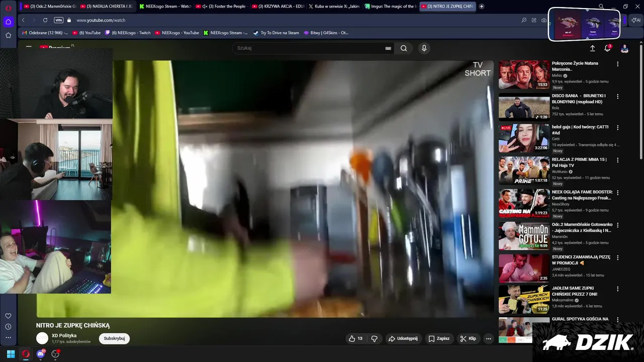The height and width of the screenshot is (362, 644).
Task: Go back with the browser back arrow
Action: coord(23,20)
